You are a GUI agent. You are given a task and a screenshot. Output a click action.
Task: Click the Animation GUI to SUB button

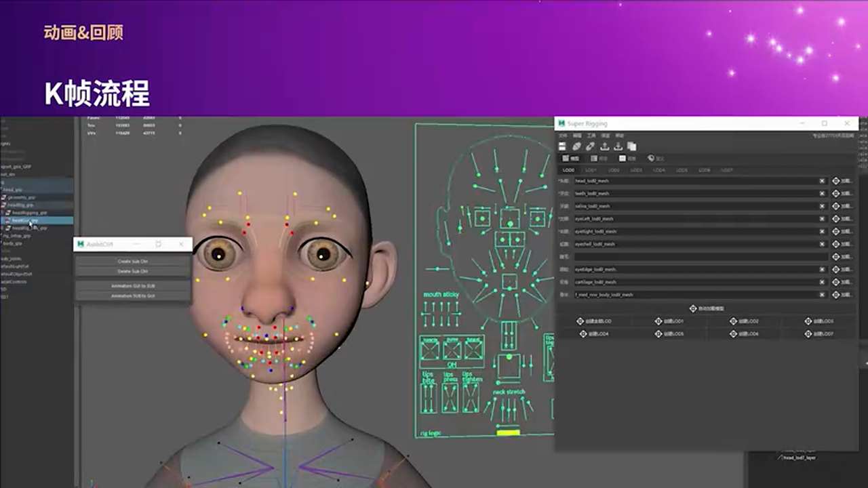[134, 285]
